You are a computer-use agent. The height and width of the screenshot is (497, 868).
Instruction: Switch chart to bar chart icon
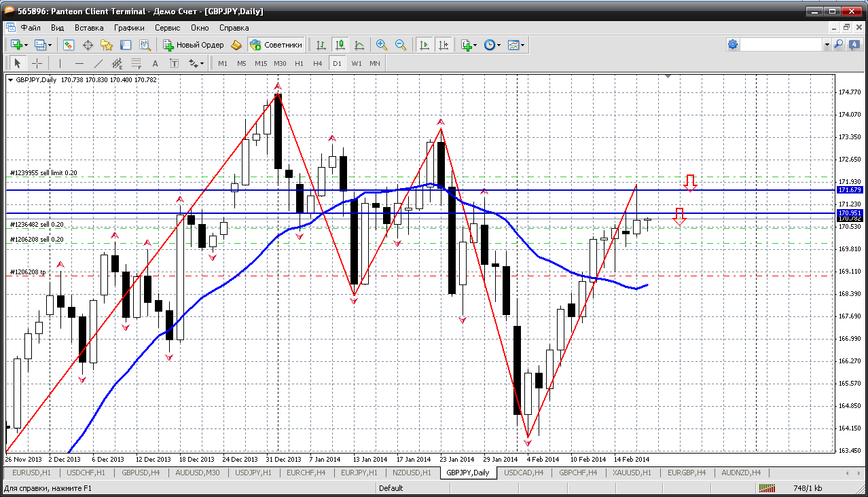click(x=321, y=45)
